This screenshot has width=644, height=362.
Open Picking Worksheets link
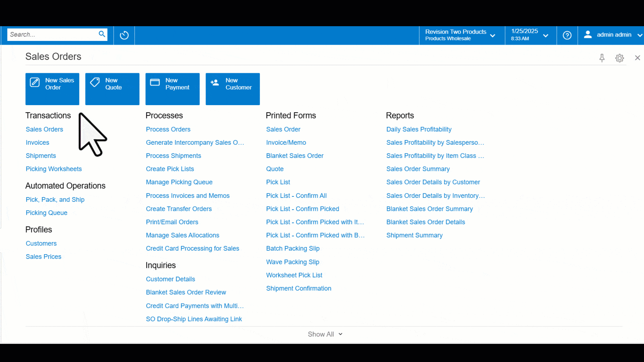[x=54, y=169]
